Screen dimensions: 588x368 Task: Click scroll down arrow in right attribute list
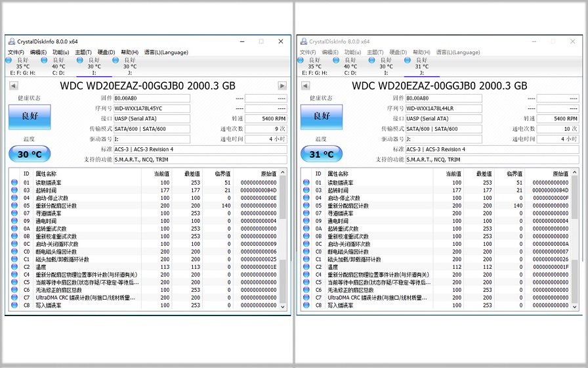coord(574,306)
